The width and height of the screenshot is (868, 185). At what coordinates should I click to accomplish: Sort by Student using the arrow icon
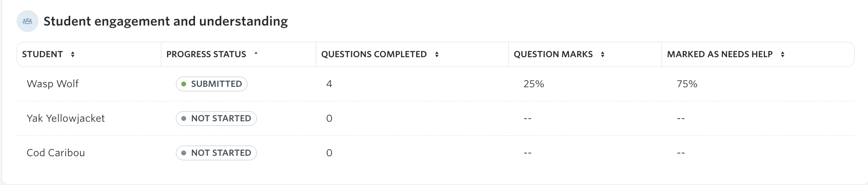(x=73, y=54)
